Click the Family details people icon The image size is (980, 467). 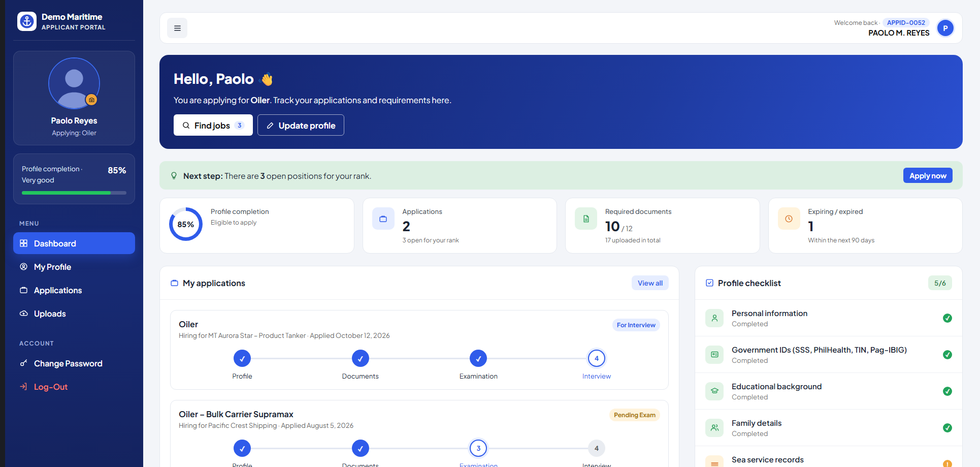[714, 428]
